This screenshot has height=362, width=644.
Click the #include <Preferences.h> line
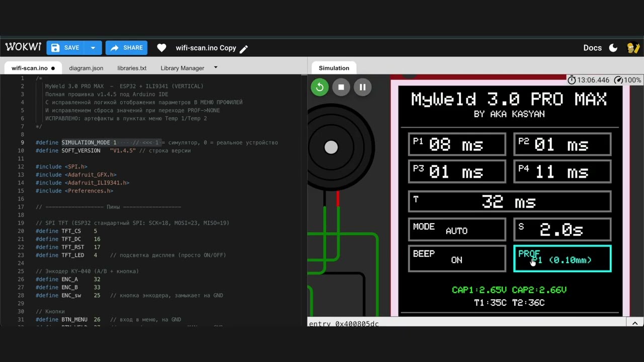pyautogui.click(x=74, y=191)
